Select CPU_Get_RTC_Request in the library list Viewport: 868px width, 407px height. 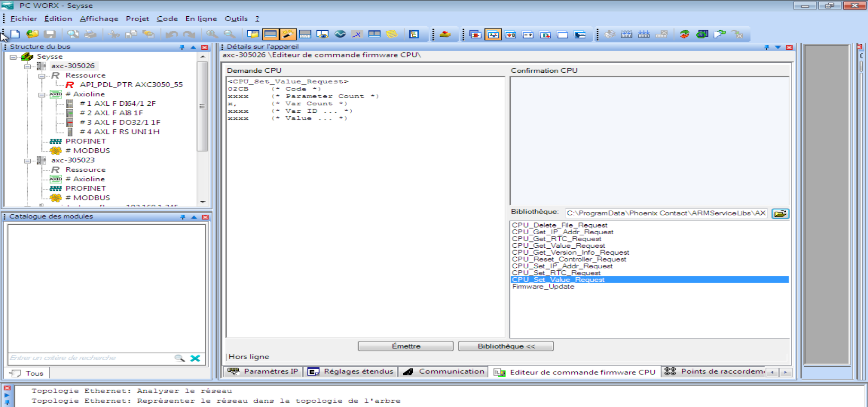pyautogui.click(x=557, y=239)
